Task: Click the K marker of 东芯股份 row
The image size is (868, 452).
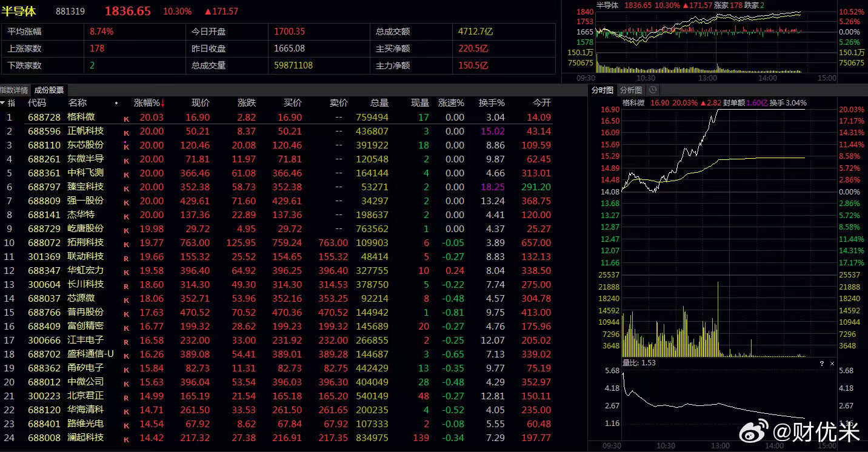Action: [x=127, y=146]
